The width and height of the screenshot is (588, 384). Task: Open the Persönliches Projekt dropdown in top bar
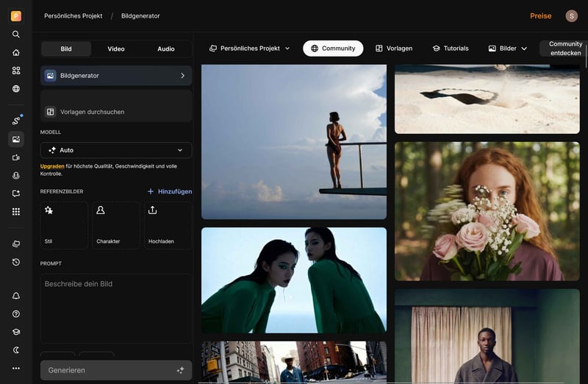pyautogui.click(x=249, y=49)
